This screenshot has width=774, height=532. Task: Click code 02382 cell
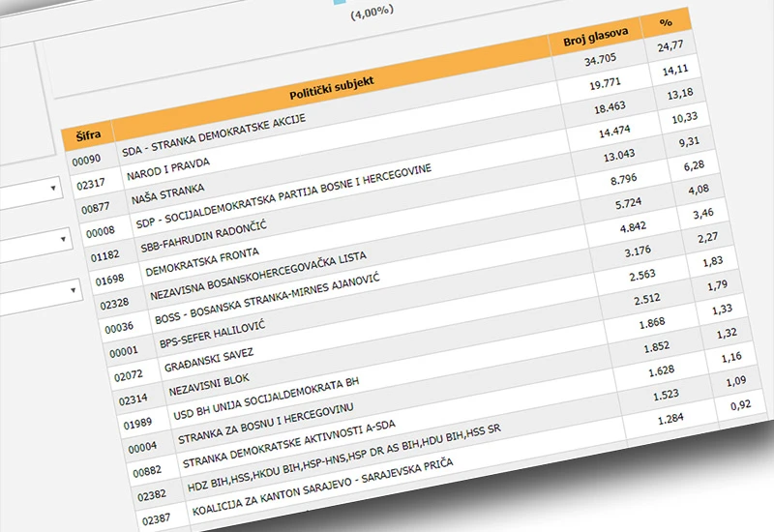point(152,495)
